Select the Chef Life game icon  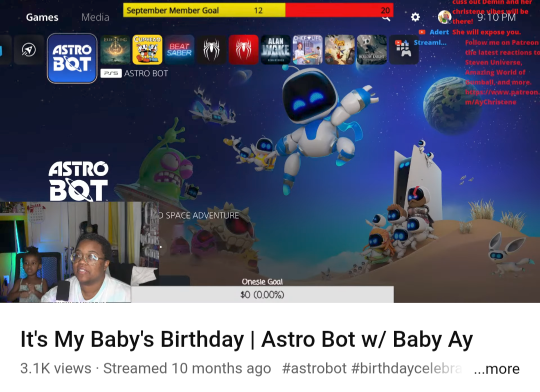click(307, 50)
